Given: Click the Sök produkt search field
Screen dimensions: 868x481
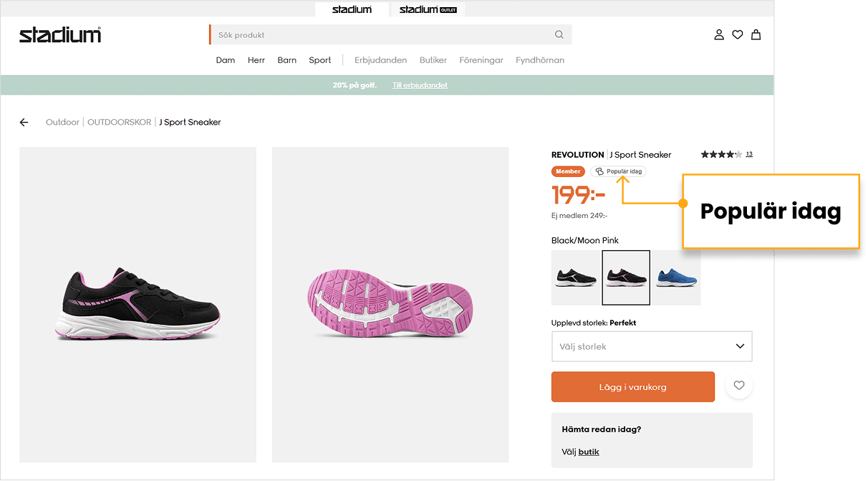Looking at the screenshot, I should [380, 34].
